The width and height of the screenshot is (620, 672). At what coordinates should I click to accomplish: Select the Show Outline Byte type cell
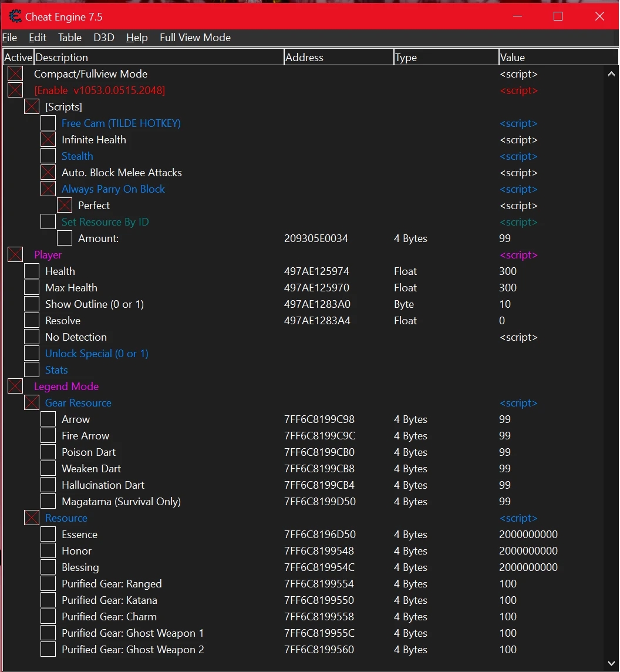[x=404, y=304]
